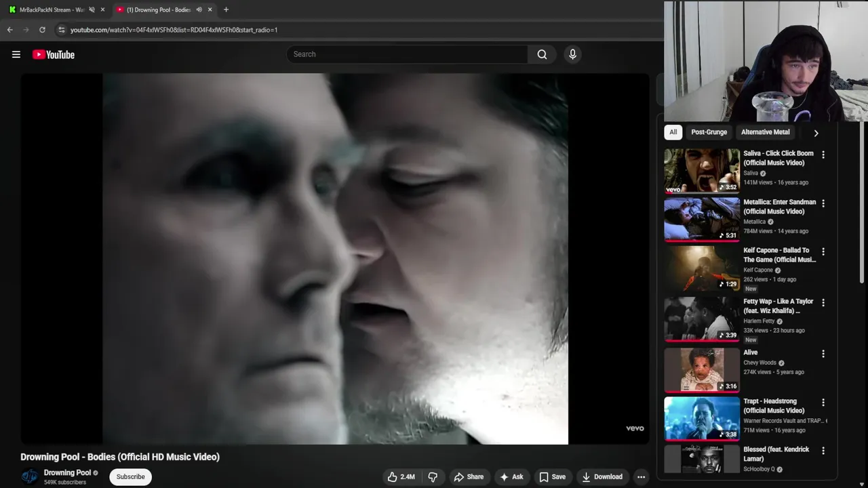The height and width of the screenshot is (488, 868).
Task: Mute the Drowning Pool tab via the speaker icon
Action: [x=199, y=9]
